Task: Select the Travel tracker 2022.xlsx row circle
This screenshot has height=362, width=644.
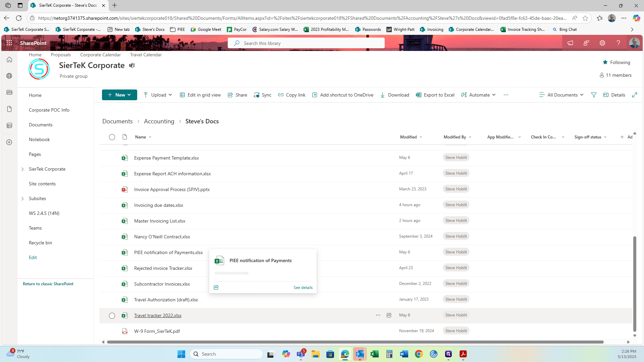Action: pyautogui.click(x=112, y=315)
